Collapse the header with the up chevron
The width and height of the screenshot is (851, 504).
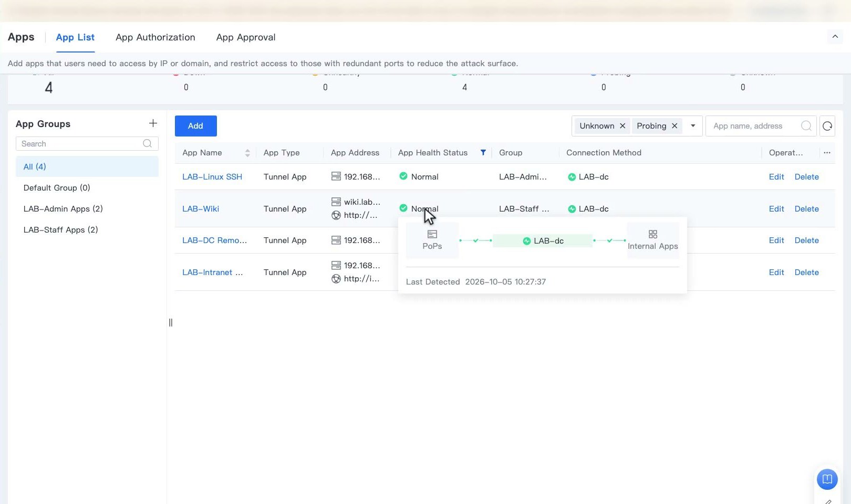pos(835,37)
